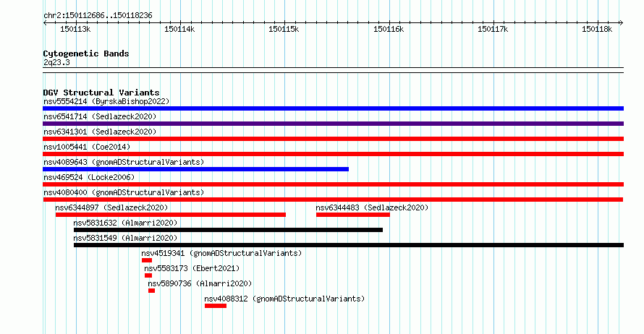Open the nsv5583173 (Ebert2021) label
The image size is (644, 334).
tap(192, 268)
